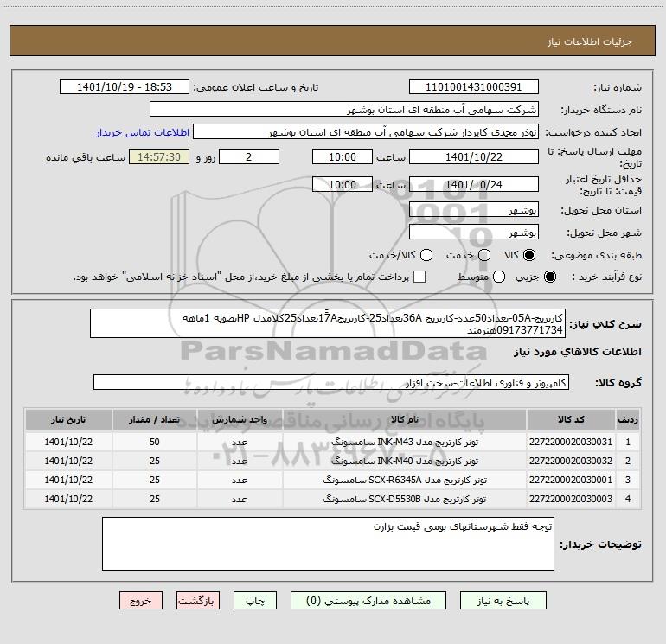Click the delivery province field بوشهر
666x644 pixels.
[x=474, y=210]
